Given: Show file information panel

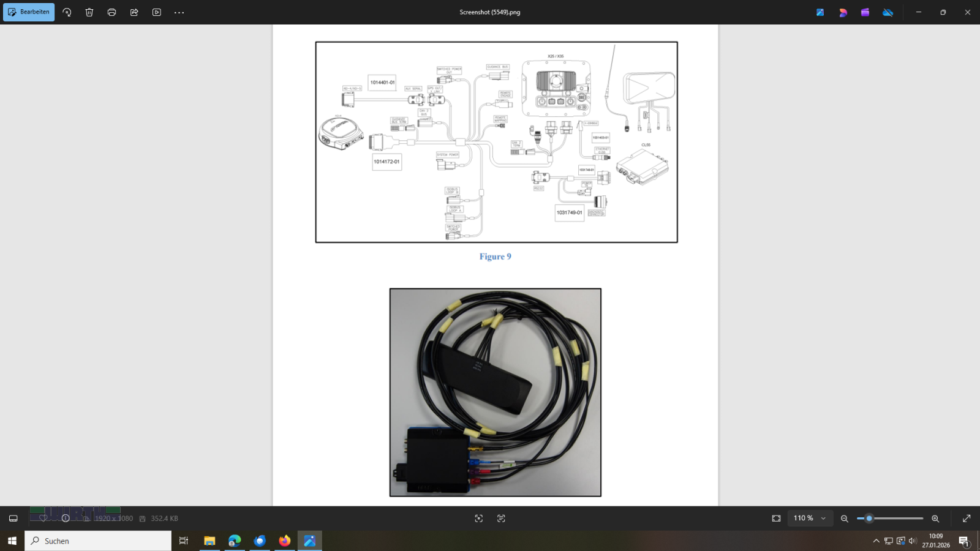Looking at the screenshot, I should pos(66,518).
